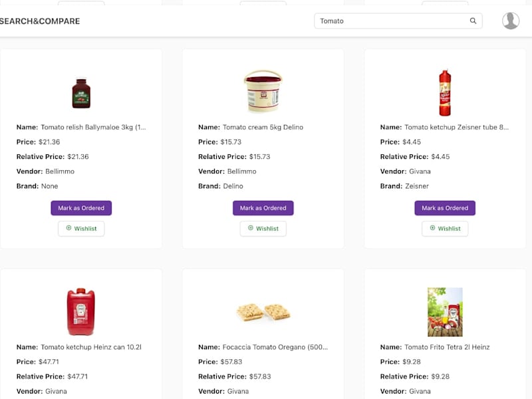532x399 pixels.
Task: Open Heinz ketchup 10.2l can image
Action: coord(80,312)
